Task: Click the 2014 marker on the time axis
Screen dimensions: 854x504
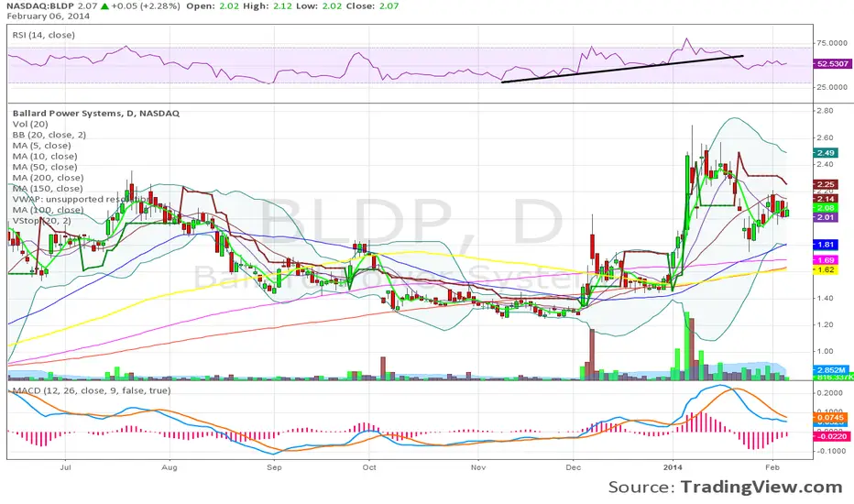Action: pos(673,467)
